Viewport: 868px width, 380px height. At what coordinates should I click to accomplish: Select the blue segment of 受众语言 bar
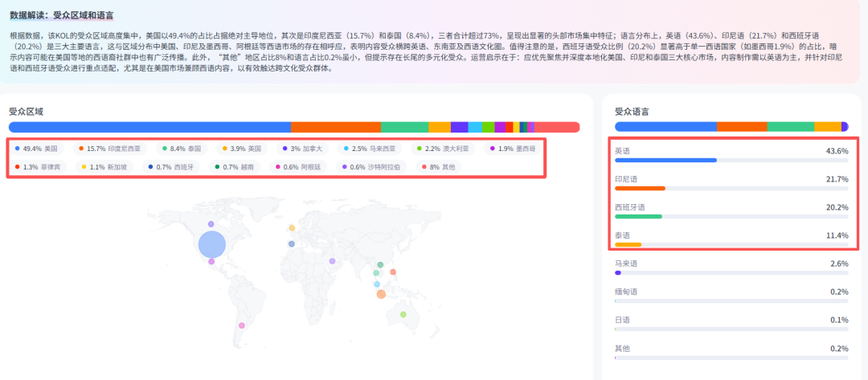click(666, 127)
